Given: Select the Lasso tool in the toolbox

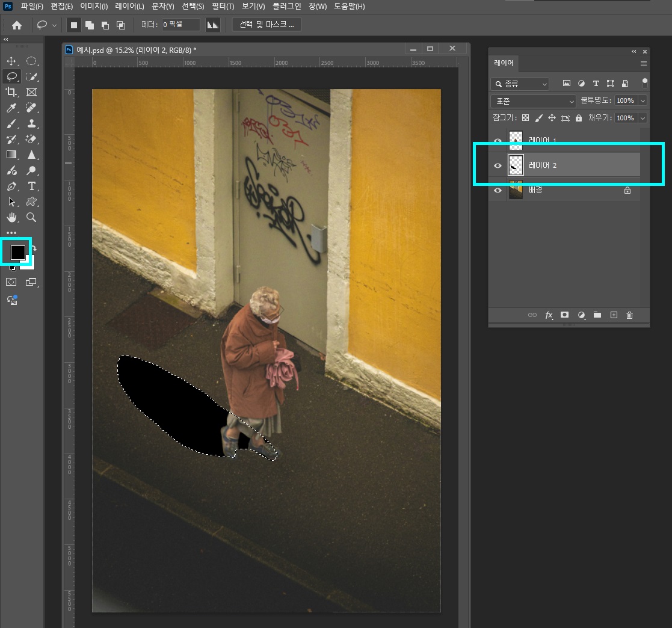Looking at the screenshot, I should [11, 76].
